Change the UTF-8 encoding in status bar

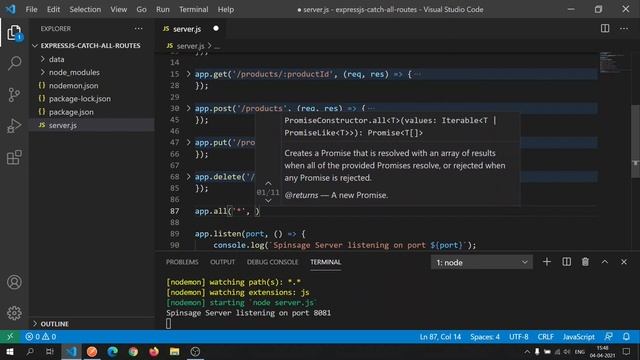[x=518, y=337]
